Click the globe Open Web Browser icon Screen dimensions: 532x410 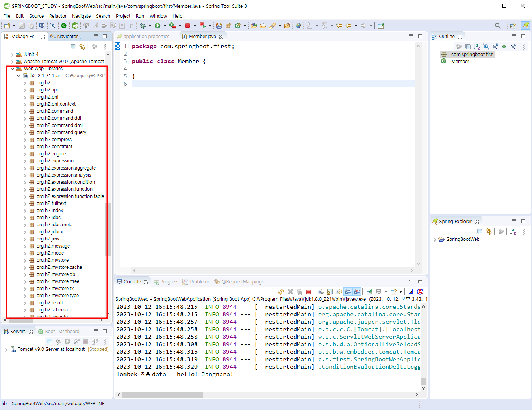tap(298, 26)
